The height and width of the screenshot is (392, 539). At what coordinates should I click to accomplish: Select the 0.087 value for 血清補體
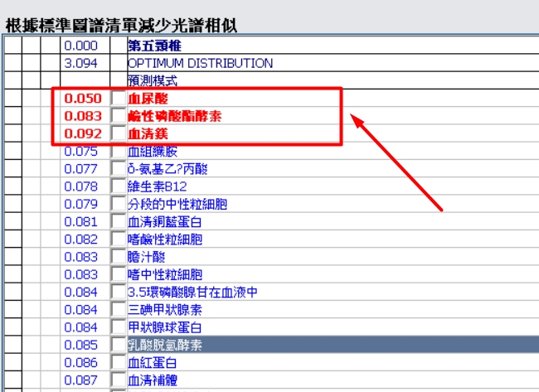point(80,380)
